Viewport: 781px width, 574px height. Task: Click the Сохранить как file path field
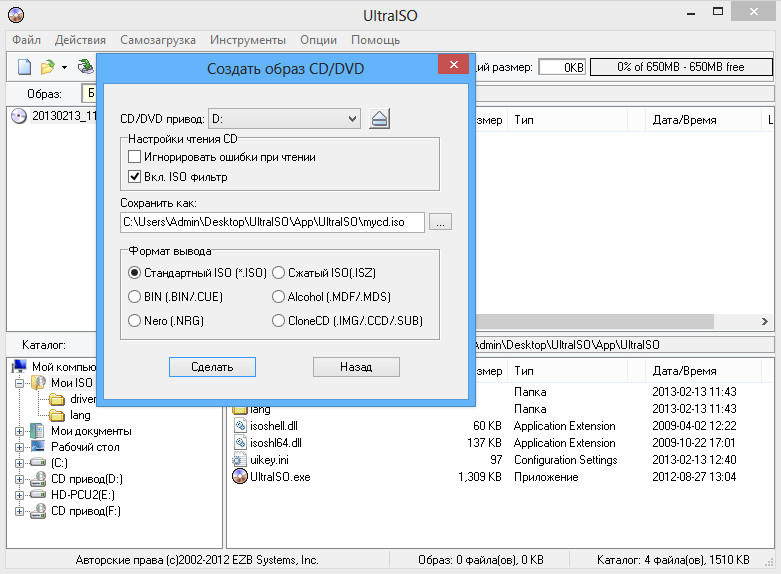pyautogui.click(x=272, y=222)
